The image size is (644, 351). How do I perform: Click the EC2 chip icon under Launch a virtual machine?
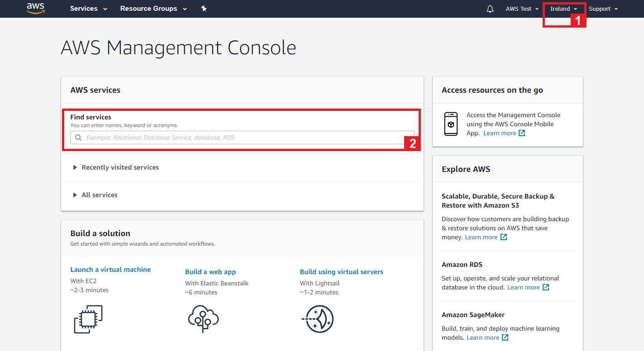tap(88, 319)
